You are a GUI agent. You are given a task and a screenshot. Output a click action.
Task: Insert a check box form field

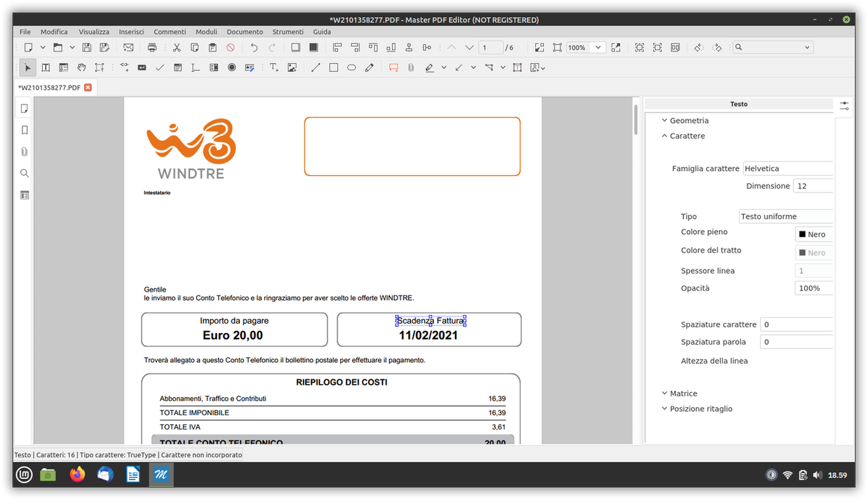pyautogui.click(x=160, y=67)
